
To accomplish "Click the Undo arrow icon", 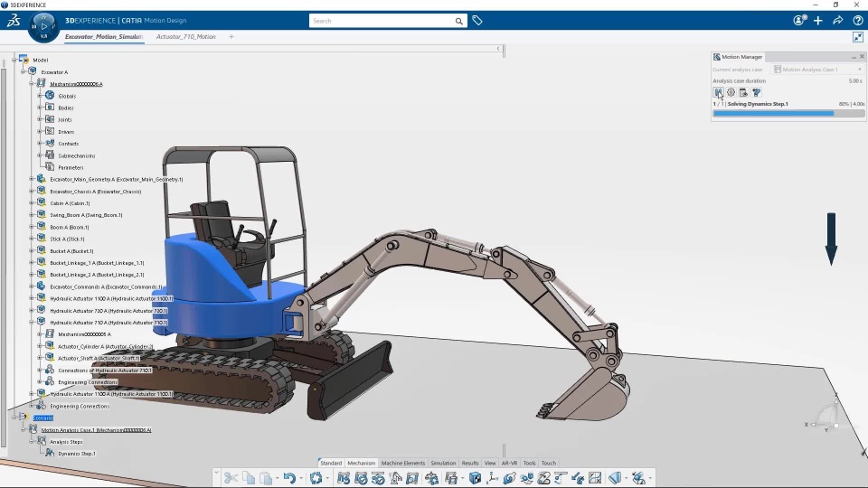I will [289, 477].
